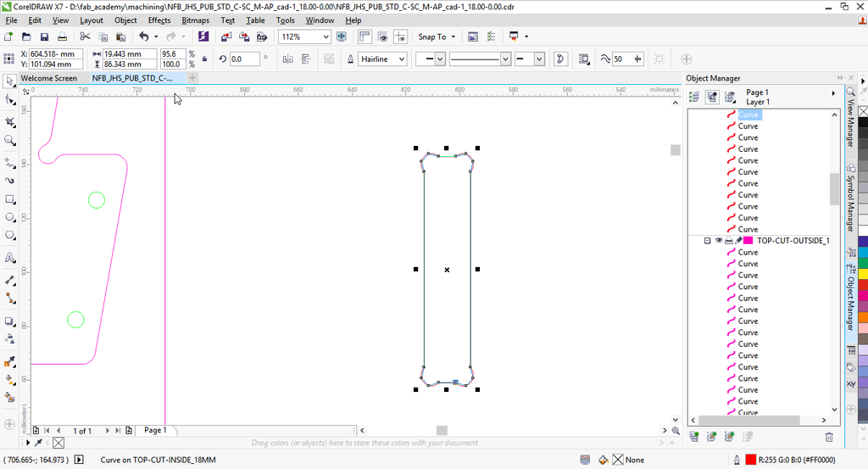Screen dimensions: 868x469
Task: Open the application launcher dropdown arrow
Action: (x=526, y=36)
